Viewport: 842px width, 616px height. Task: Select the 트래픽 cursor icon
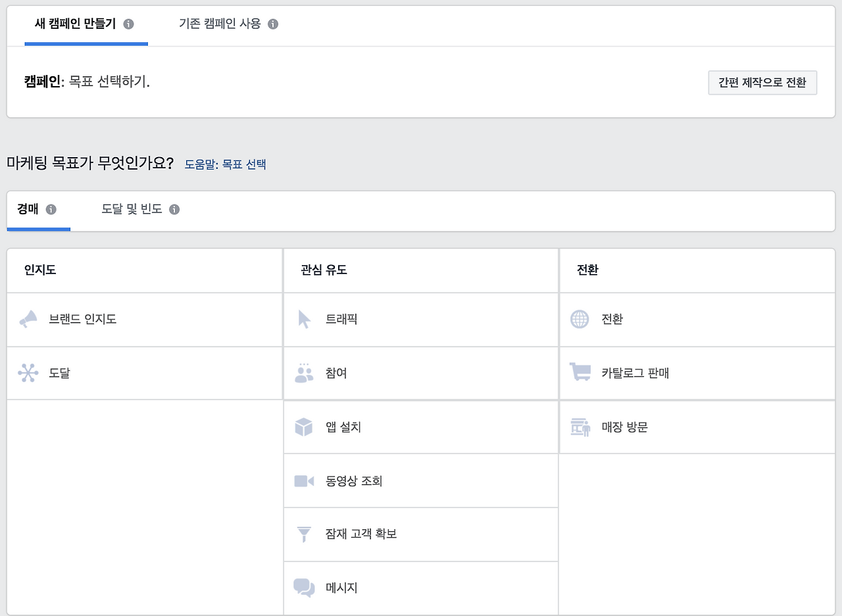coord(304,320)
